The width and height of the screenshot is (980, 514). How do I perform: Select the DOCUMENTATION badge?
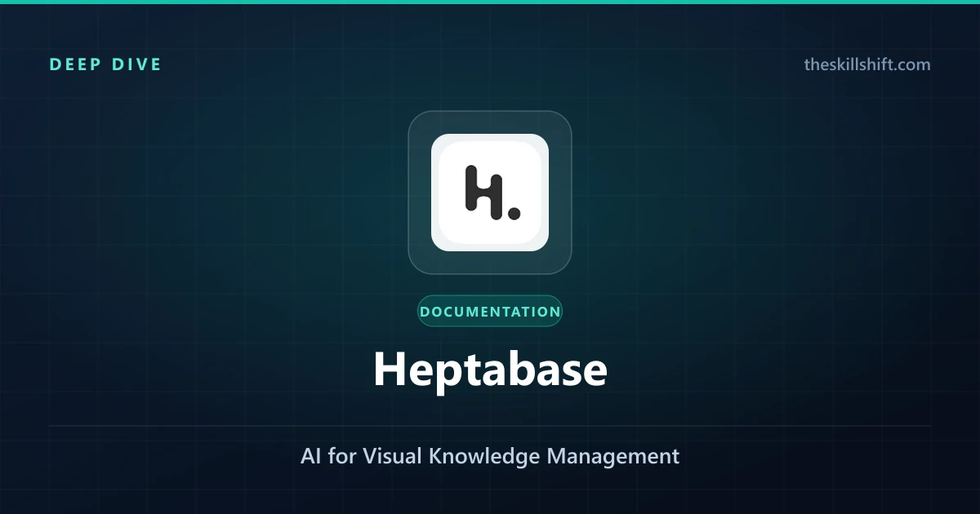(x=490, y=311)
